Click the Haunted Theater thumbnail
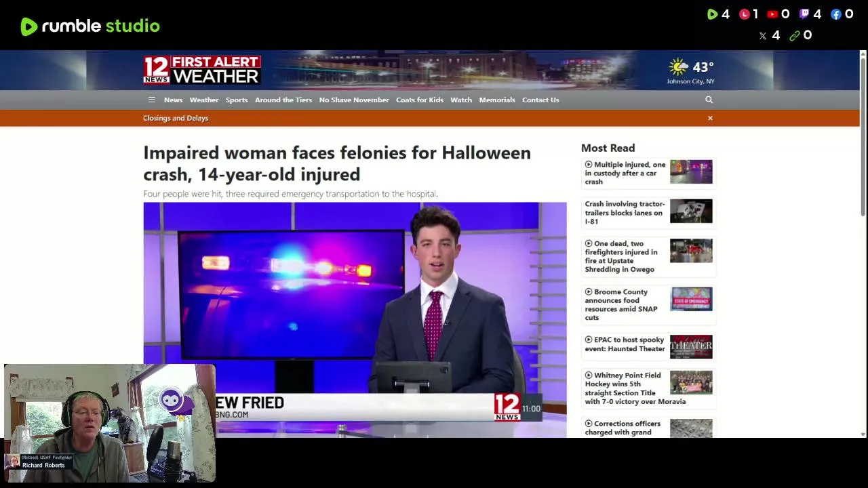The width and height of the screenshot is (868, 488). 691,347
